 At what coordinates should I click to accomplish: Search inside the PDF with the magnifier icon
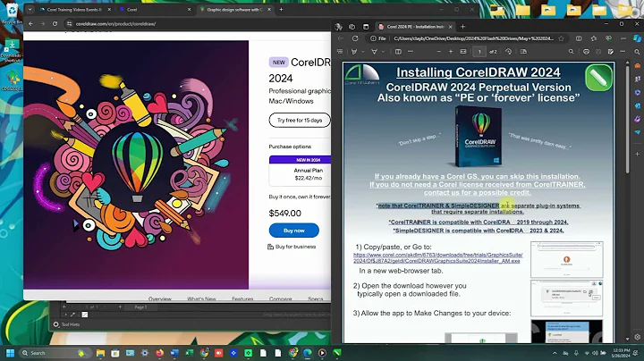572,52
